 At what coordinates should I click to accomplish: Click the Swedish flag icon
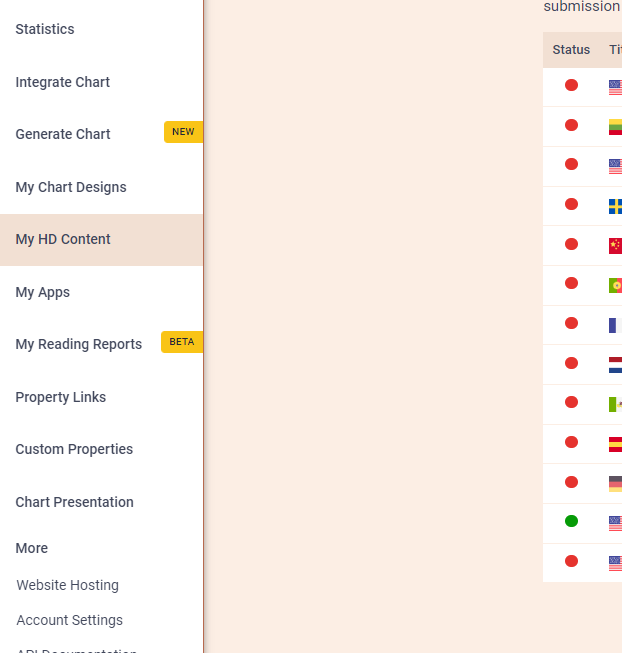[615, 206]
